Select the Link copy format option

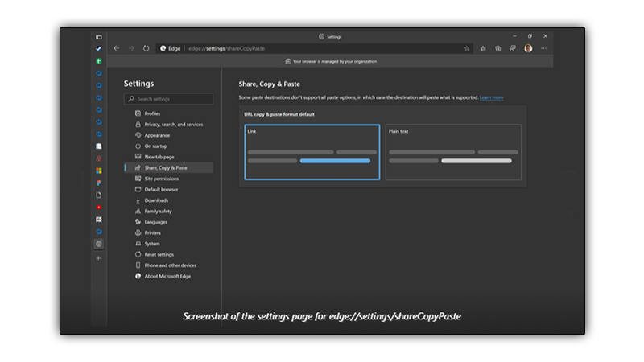click(311, 152)
